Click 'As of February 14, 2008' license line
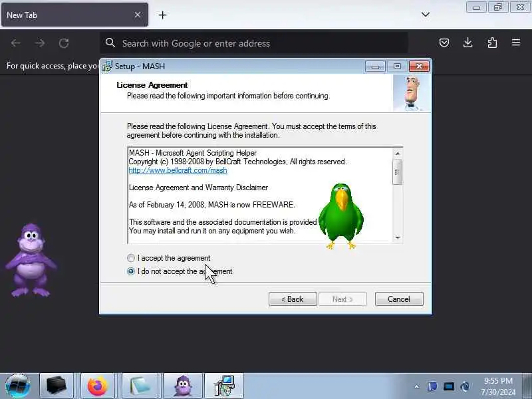The width and height of the screenshot is (532, 399). click(211, 205)
